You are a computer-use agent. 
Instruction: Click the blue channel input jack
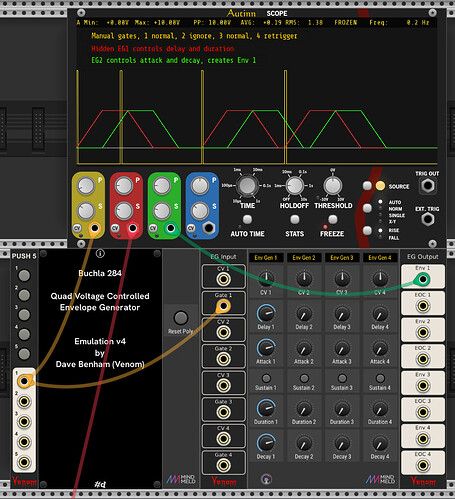pyautogui.click(x=209, y=228)
